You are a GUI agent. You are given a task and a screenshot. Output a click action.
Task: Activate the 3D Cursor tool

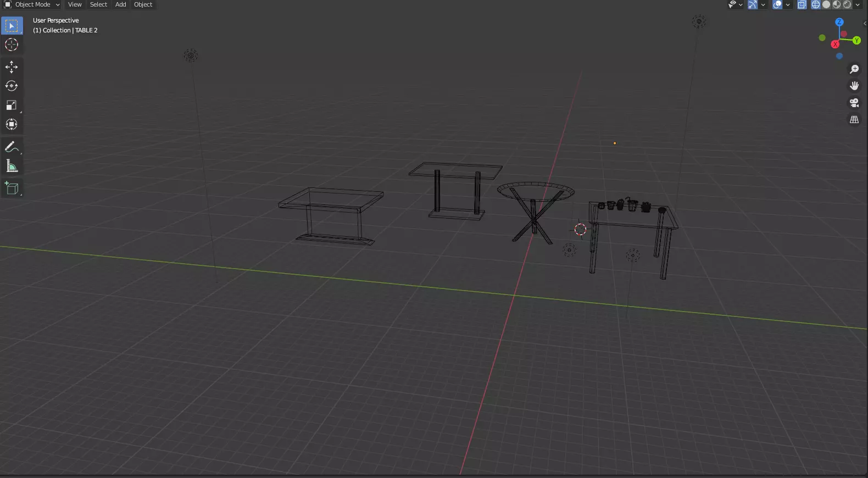[12, 45]
